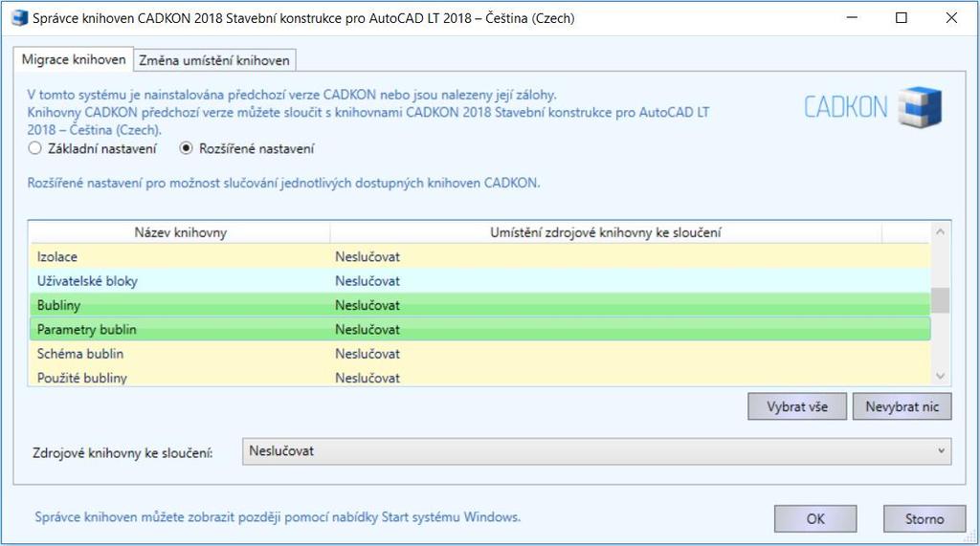Click Nevybrat nic button
The image size is (980, 546).
902,406
